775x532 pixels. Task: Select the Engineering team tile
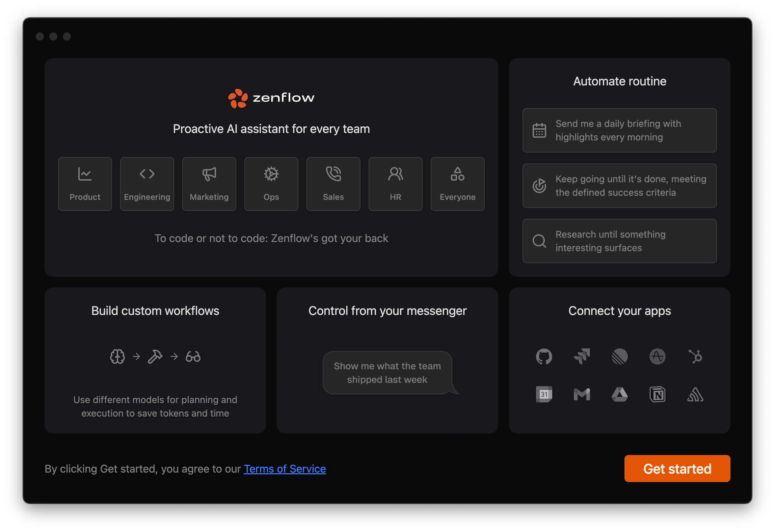pyautogui.click(x=147, y=184)
